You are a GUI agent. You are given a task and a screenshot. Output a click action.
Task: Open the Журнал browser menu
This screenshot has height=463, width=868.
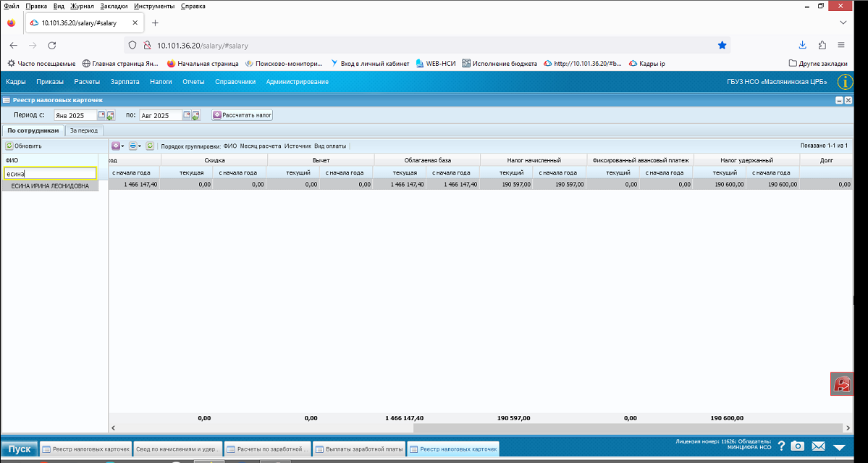83,6
